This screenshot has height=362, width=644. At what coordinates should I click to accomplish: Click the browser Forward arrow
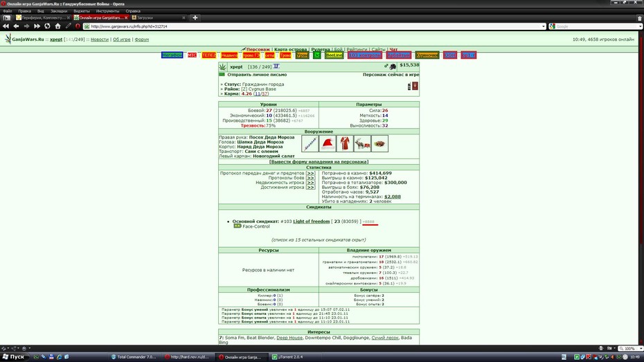coord(26,26)
